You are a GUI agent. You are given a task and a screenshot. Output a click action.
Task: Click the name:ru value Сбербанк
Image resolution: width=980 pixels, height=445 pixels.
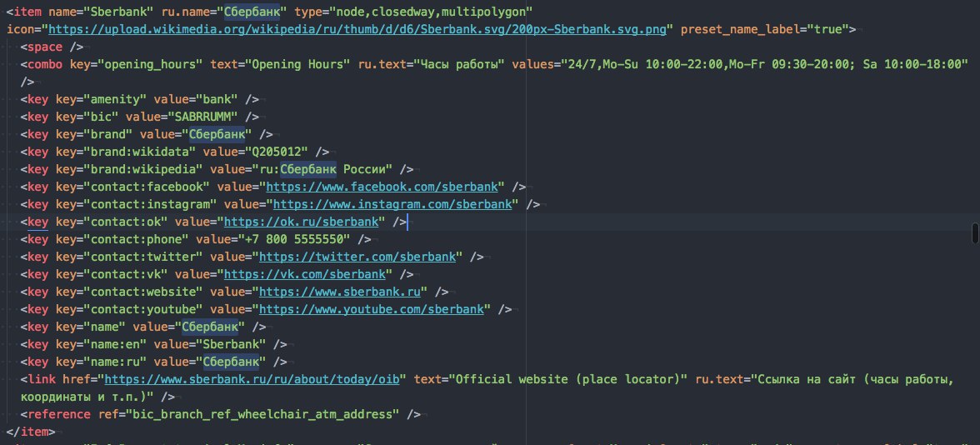pyautogui.click(x=231, y=362)
